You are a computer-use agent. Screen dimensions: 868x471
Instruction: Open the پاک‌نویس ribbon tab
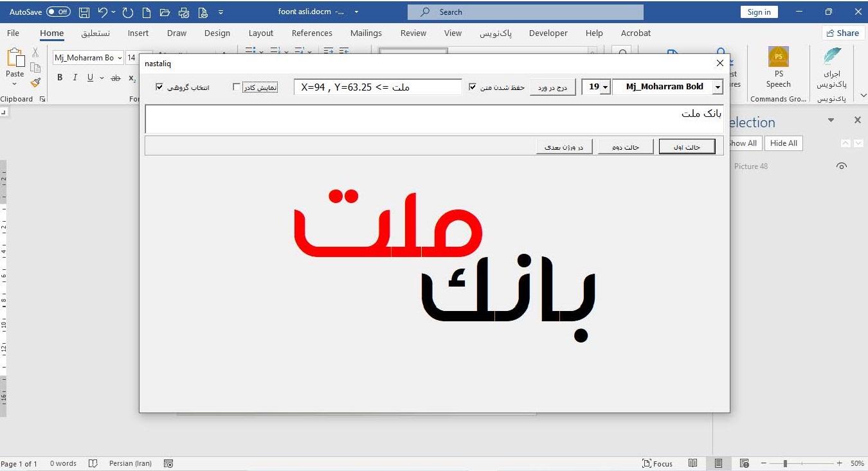pos(496,33)
